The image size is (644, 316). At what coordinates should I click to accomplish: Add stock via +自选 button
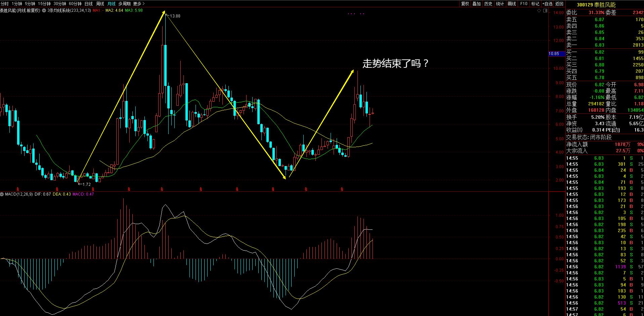coord(547,4)
